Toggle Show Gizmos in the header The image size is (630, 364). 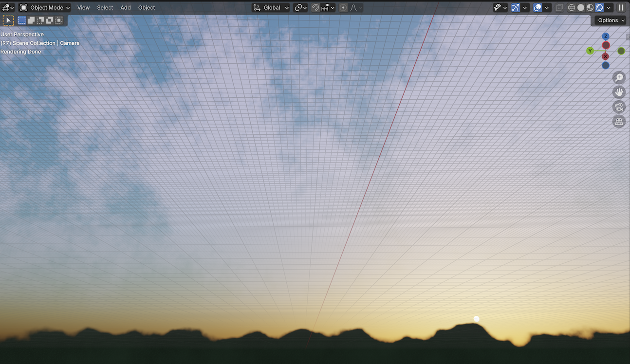516,7
